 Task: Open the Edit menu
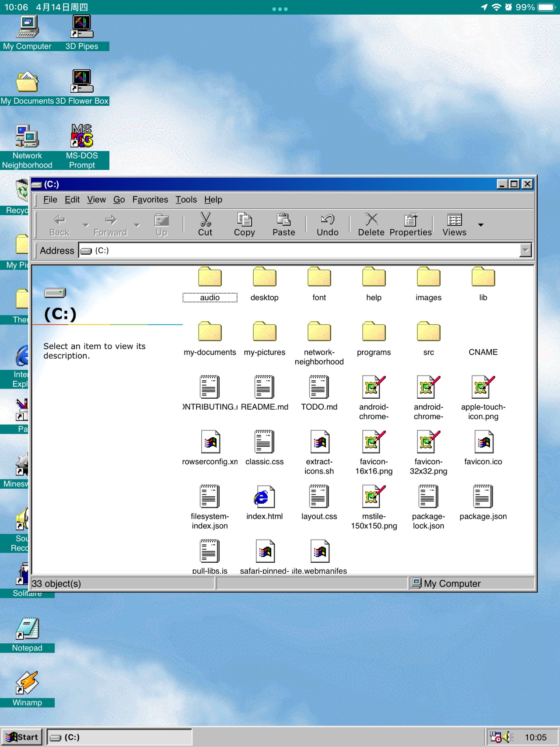[x=72, y=200]
